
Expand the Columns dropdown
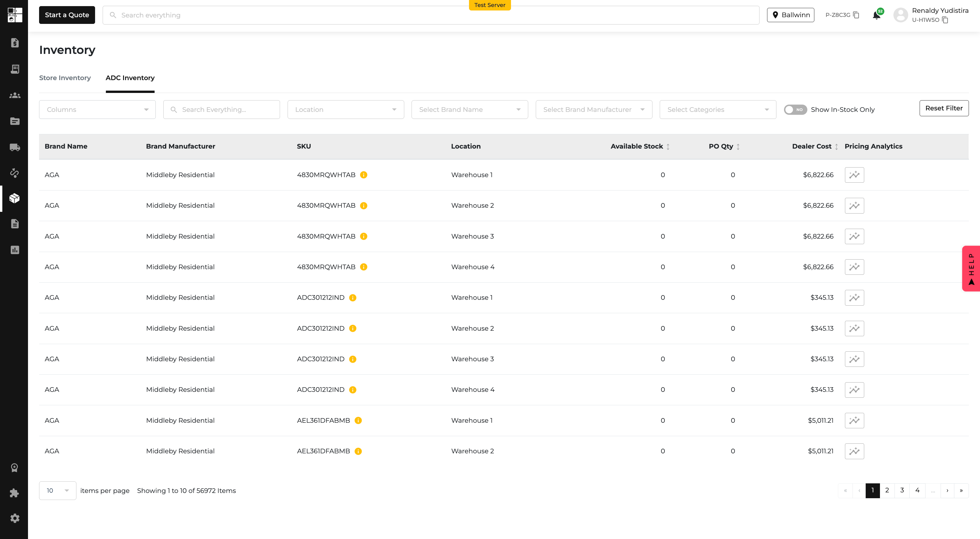point(97,110)
